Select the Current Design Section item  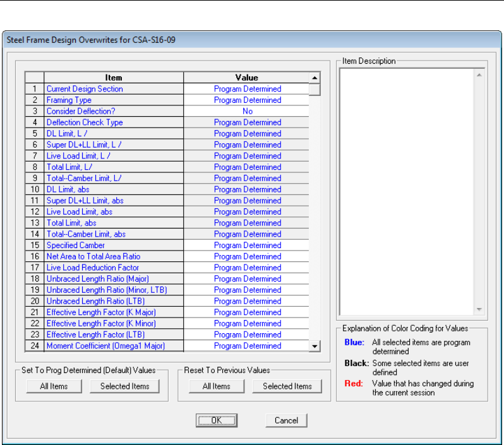(114, 88)
